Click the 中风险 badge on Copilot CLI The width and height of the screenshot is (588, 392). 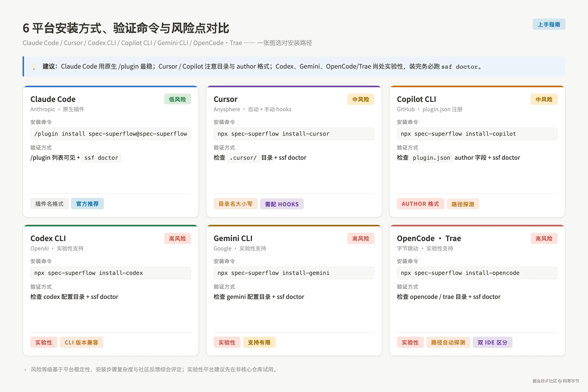pos(544,99)
